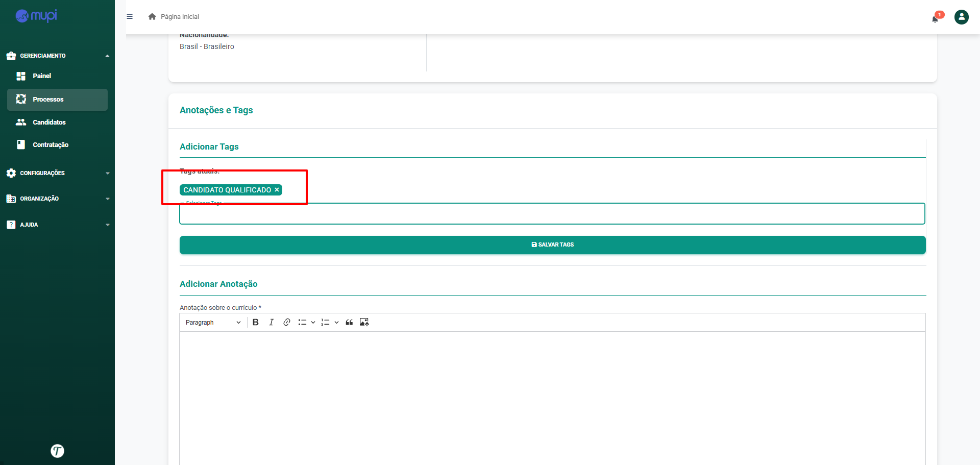Image resolution: width=980 pixels, height=465 pixels.
Task: Toggle italic formatting in editor
Action: (x=271, y=322)
